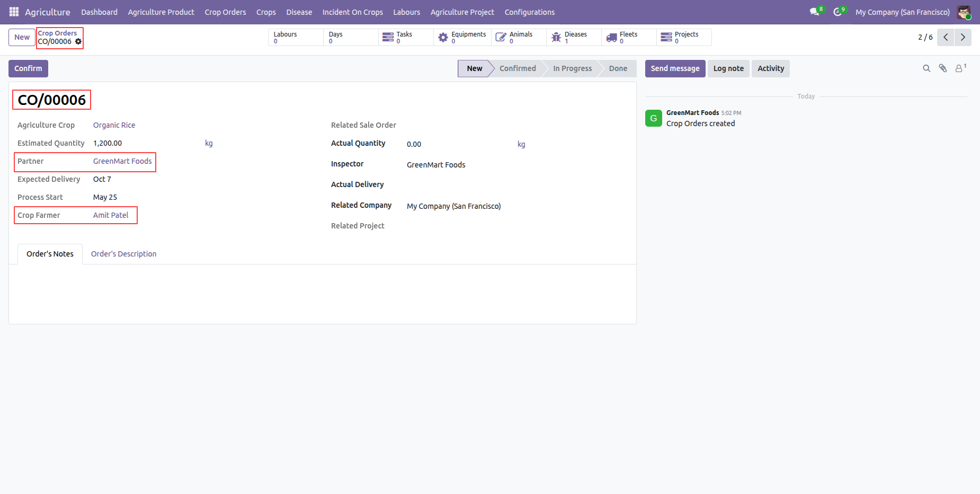
Task: Open Equipments smart button
Action: coord(462,37)
